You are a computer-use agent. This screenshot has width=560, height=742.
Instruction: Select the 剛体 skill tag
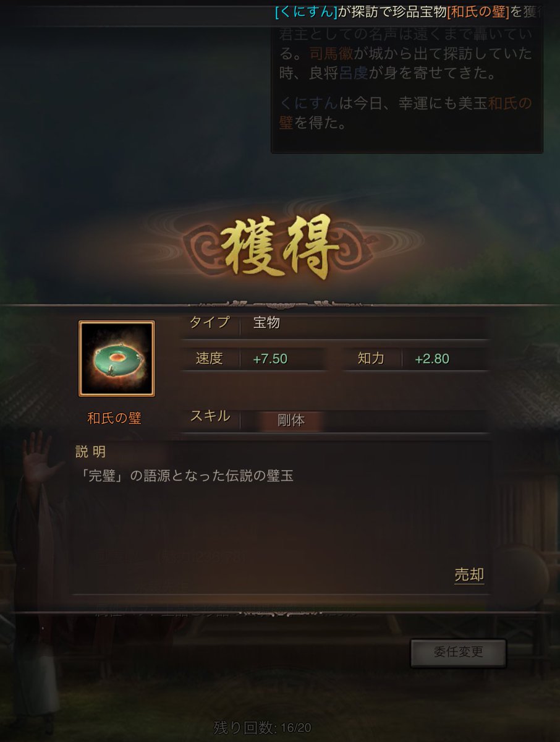coord(291,420)
